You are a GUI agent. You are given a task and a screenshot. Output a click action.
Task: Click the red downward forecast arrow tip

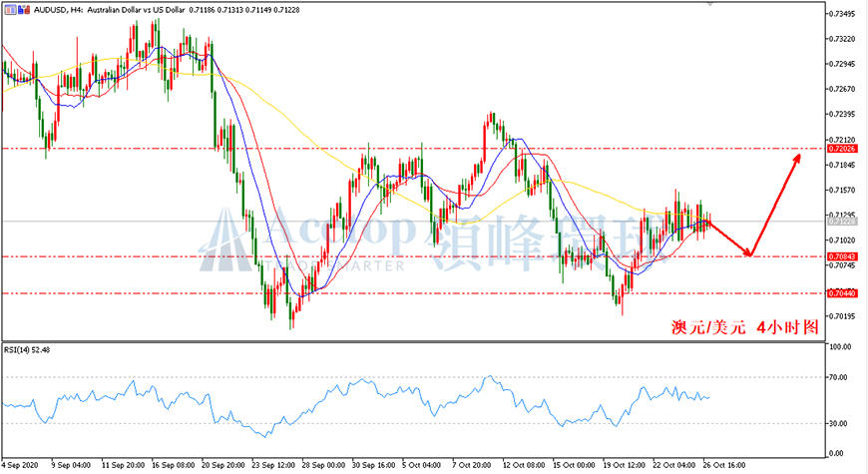(748, 252)
